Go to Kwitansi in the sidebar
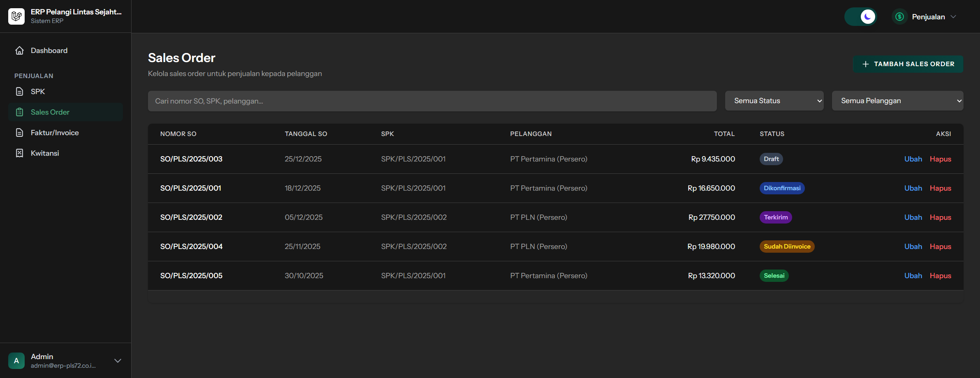This screenshot has width=980, height=378. coord(45,153)
